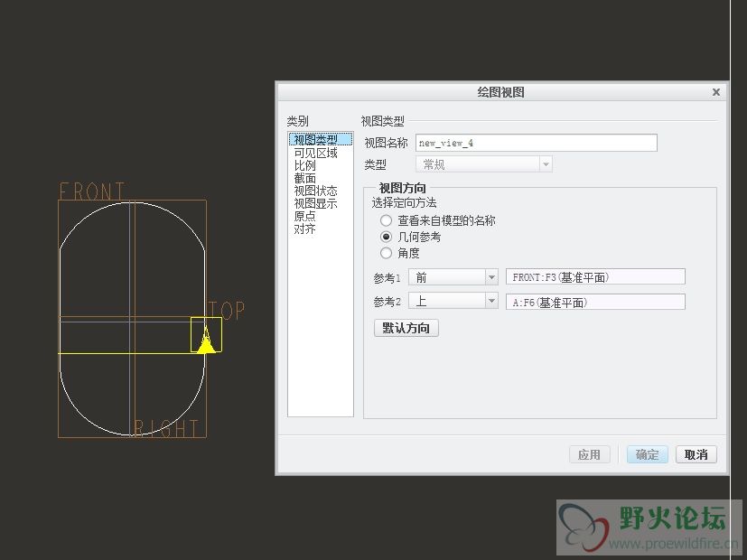Open 参考2 direction dropdown showing 上
Viewport: 747px width, 560px height.
pos(453,301)
